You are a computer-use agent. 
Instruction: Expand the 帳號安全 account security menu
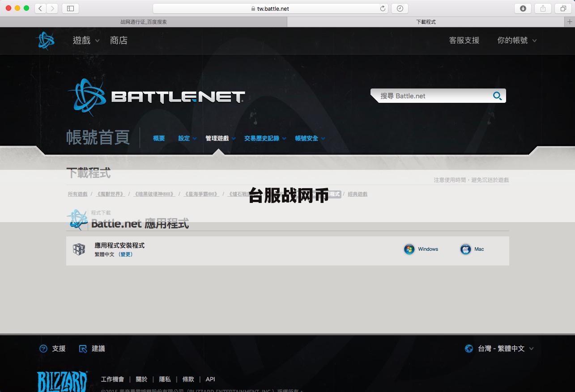[x=310, y=138]
